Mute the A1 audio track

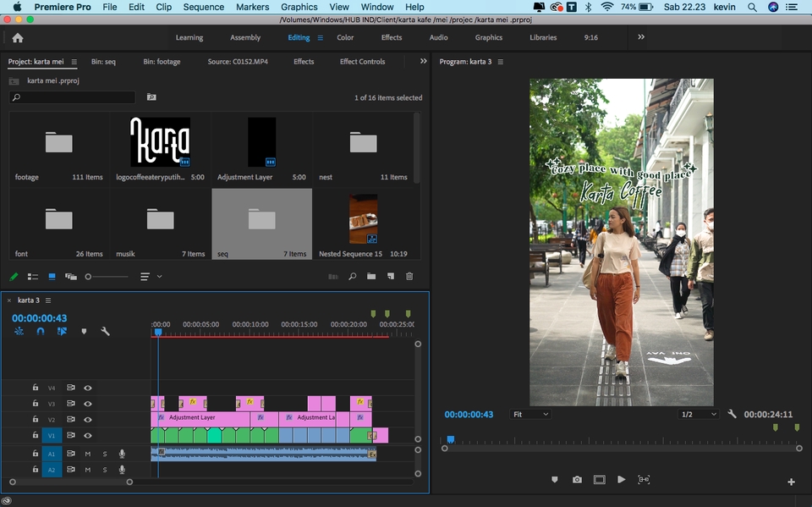(x=88, y=455)
